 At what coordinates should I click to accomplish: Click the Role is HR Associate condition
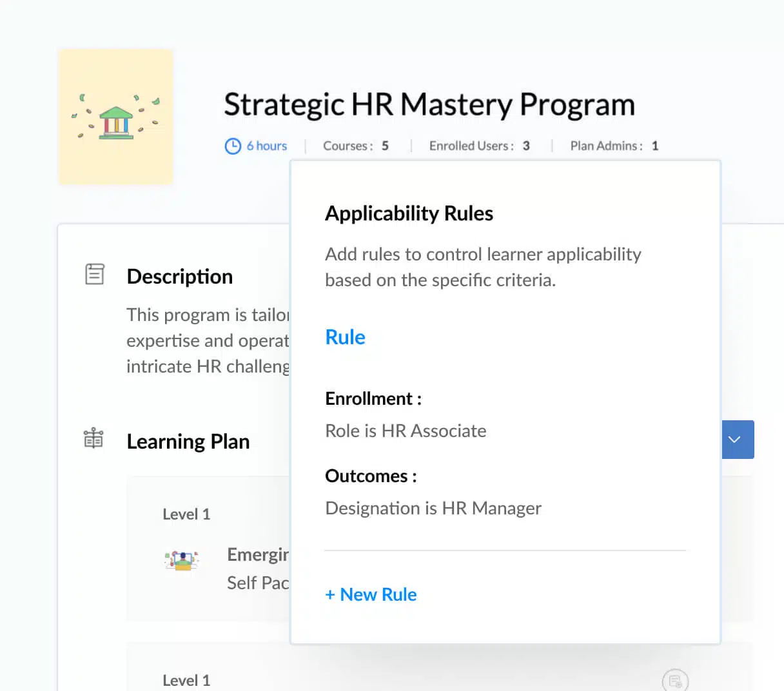[406, 431]
